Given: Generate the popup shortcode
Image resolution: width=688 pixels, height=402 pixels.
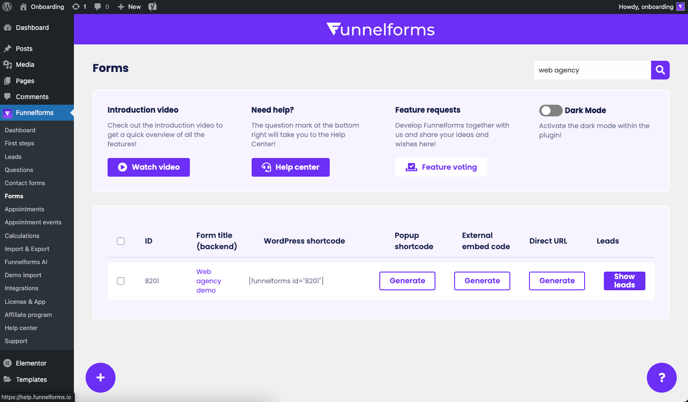Looking at the screenshot, I should coord(407,281).
